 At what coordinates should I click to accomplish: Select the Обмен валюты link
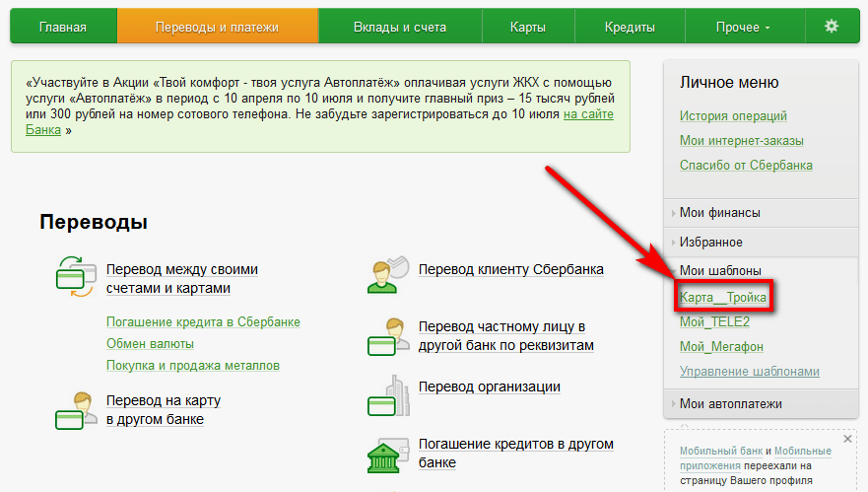[150, 344]
